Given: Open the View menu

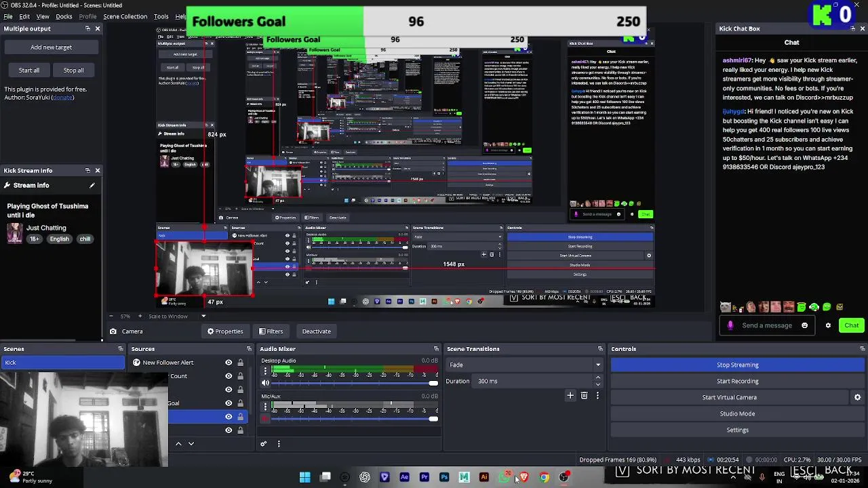Looking at the screenshot, I should point(43,16).
